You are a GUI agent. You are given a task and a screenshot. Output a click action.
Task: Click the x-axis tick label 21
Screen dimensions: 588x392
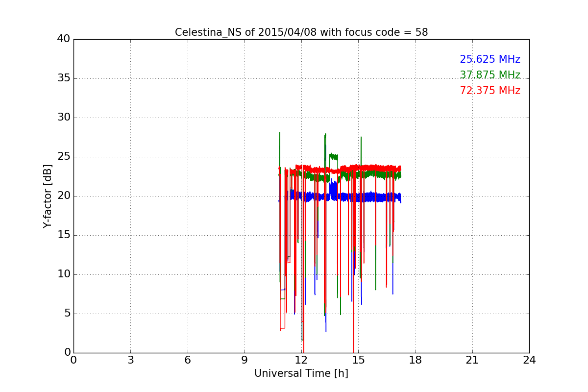click(472, 360)
